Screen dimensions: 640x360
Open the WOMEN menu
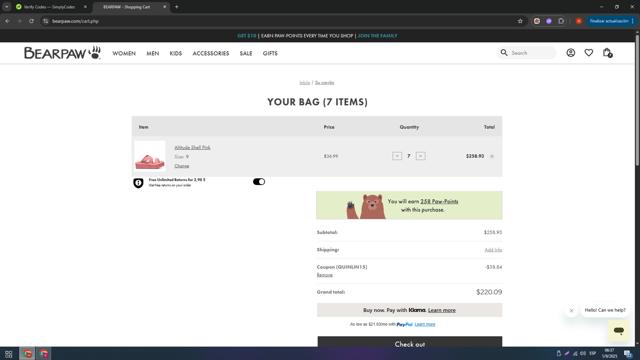point(124,53)
